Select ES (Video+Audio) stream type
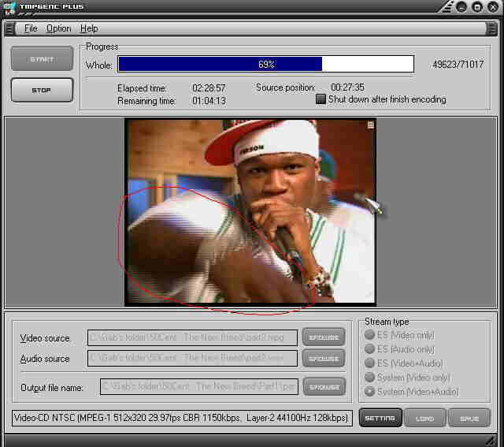The height and width of the screenshot is (447, 504). click(369, 363)
